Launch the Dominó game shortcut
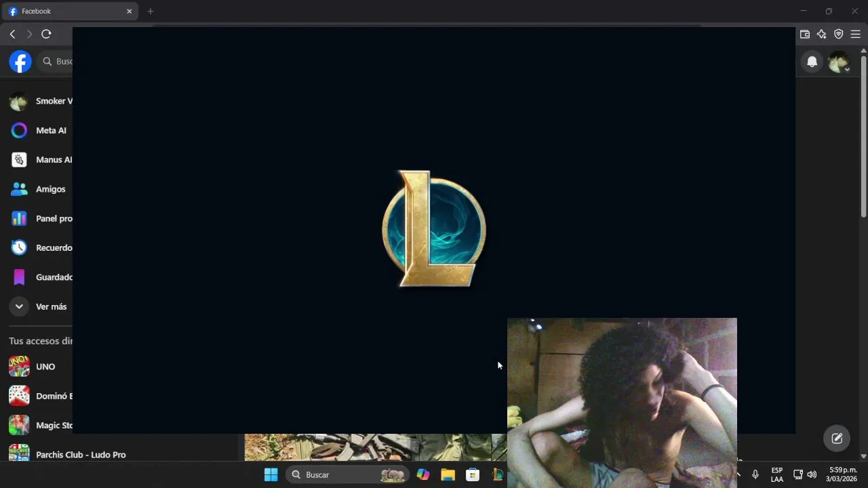This screenshot has width=868, height=488. (41, 396)
